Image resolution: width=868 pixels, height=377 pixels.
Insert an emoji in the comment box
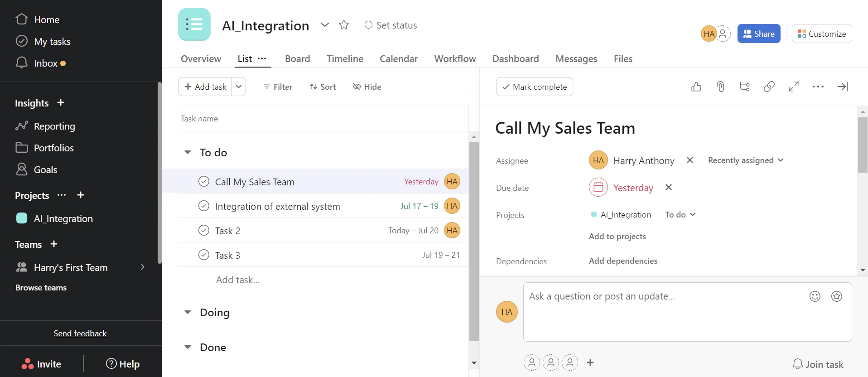815,296
